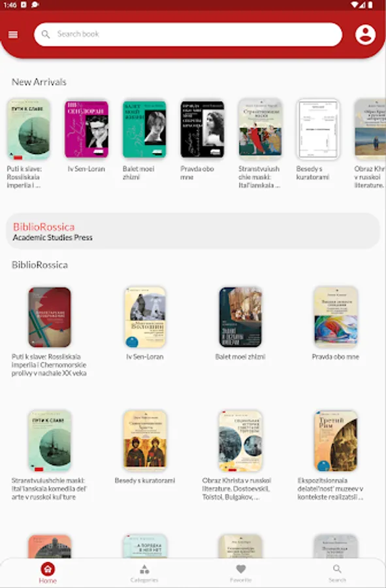This screenshot has width=386, height=588.
Task: Open the icon-painting saints book cover
Action: click(x=145, y=440)
